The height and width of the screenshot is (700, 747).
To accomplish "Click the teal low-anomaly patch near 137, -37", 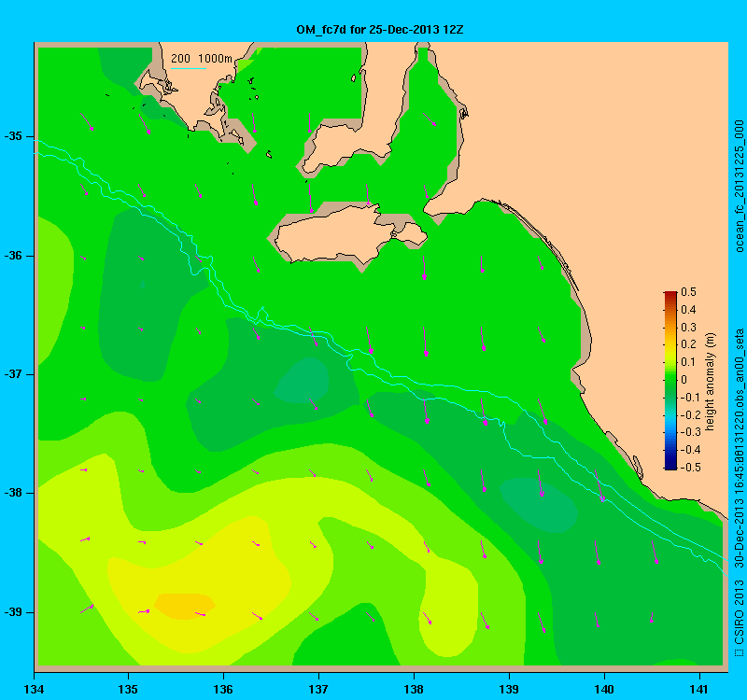I will tap(303, 381).
